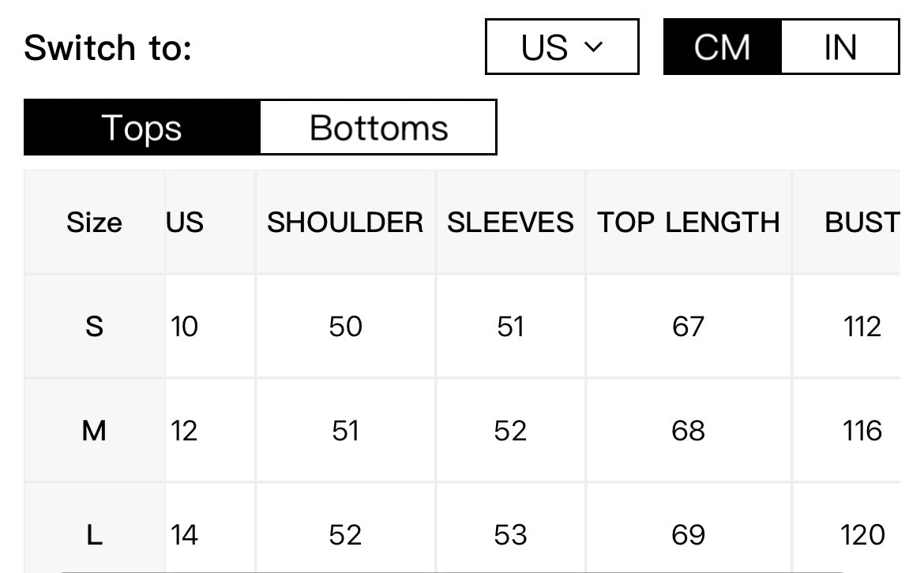Select the Bottoms tab
This screenshot has height=573, width=924.
point(378,127)
